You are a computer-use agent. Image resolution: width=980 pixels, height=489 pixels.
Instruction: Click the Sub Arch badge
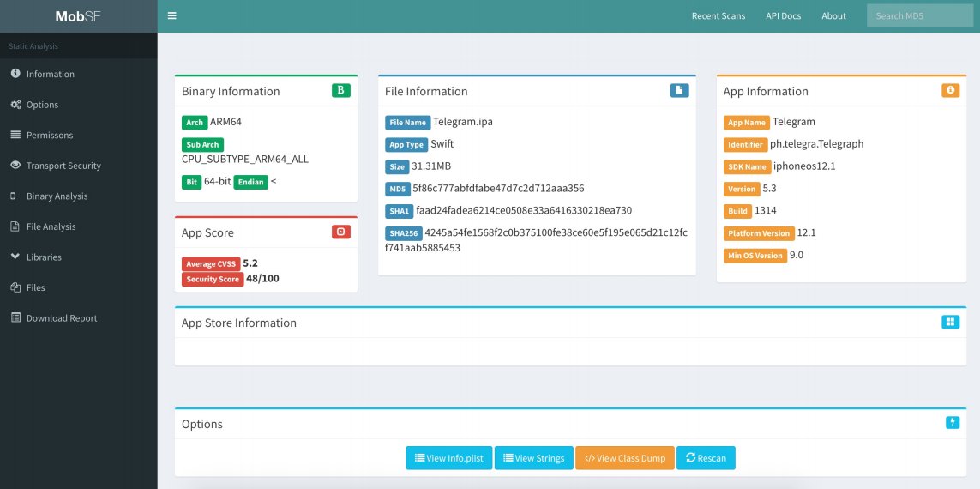pos(202,144)
